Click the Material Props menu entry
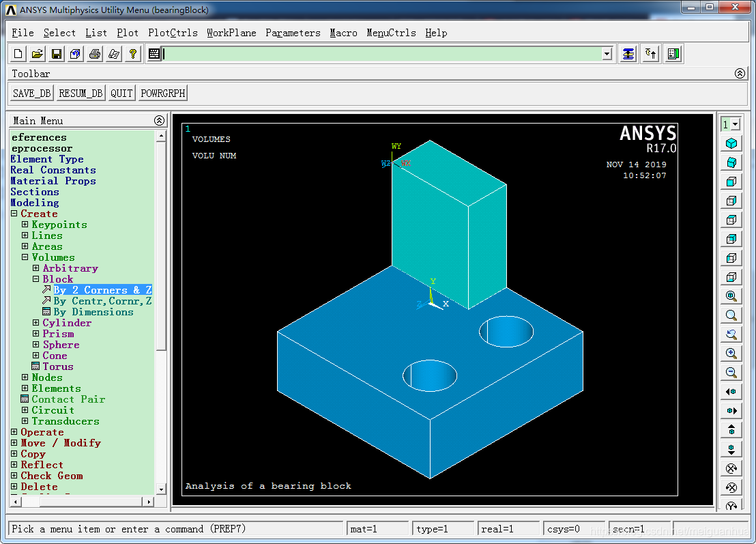 coord(53,181)
